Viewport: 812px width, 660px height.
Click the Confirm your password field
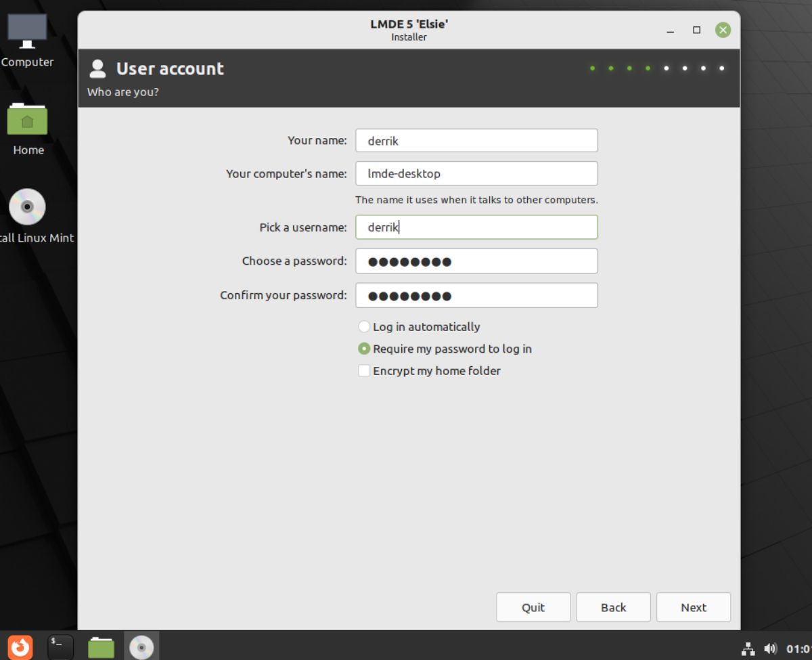coord(476,295)
